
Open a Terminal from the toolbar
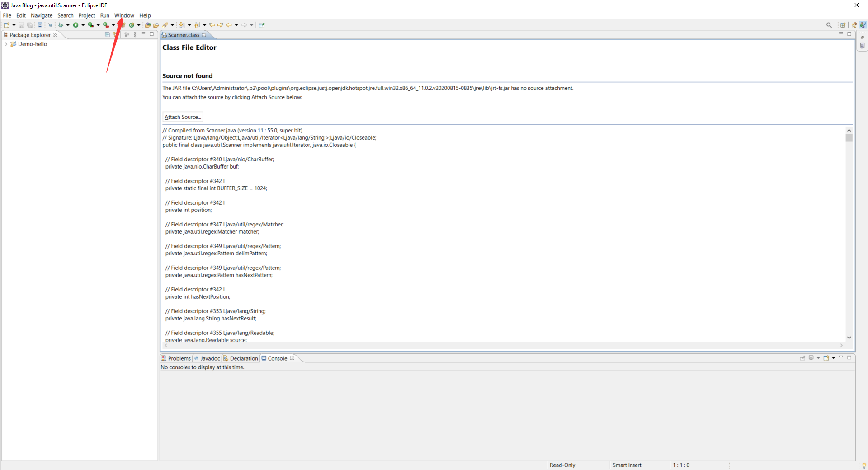tap(40, 25)
